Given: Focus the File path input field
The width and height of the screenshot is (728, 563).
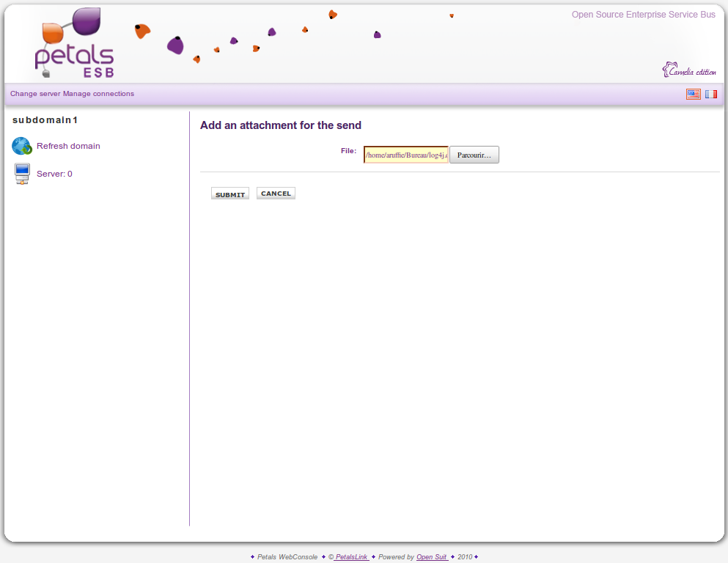Looking at the screenshot, I should click(405, 155).
